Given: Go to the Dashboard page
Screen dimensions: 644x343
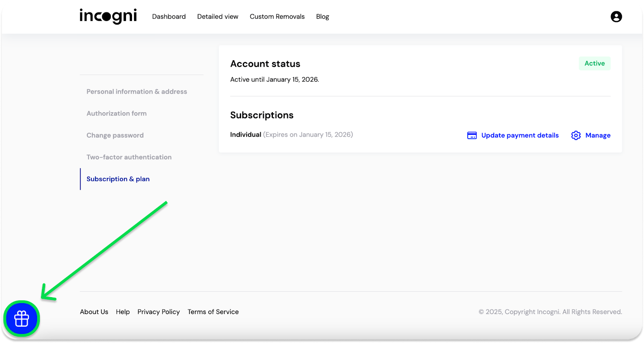Looking at the screenshot, I should point(169,16).
